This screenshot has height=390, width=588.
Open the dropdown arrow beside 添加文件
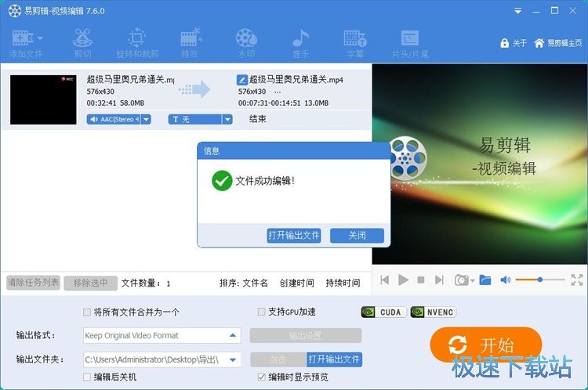(x=40, y=38)
